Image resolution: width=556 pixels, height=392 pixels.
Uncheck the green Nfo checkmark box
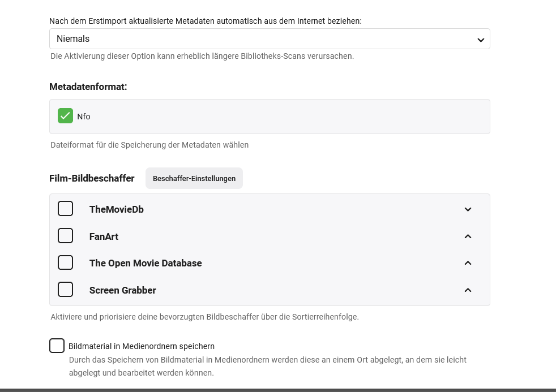point(65,116)
